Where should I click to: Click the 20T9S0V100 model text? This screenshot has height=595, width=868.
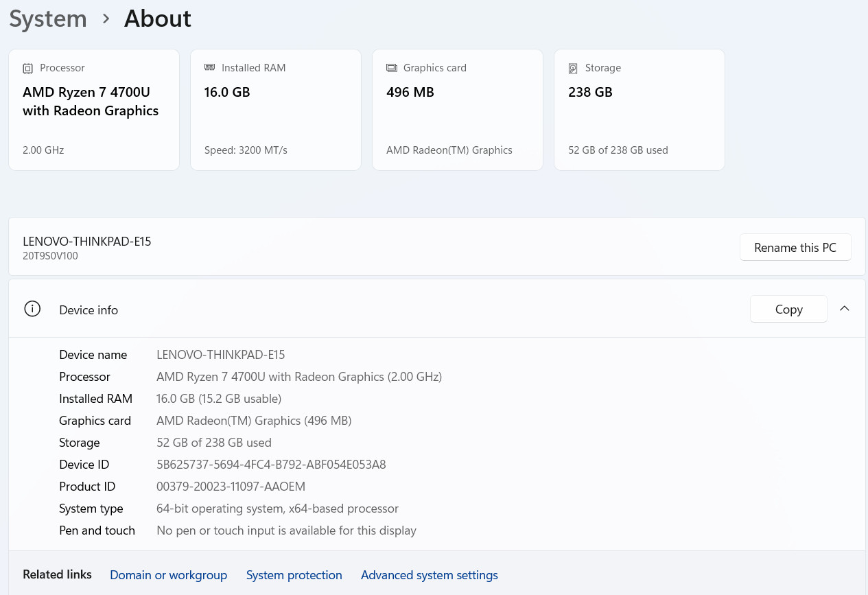pos(50,256)
